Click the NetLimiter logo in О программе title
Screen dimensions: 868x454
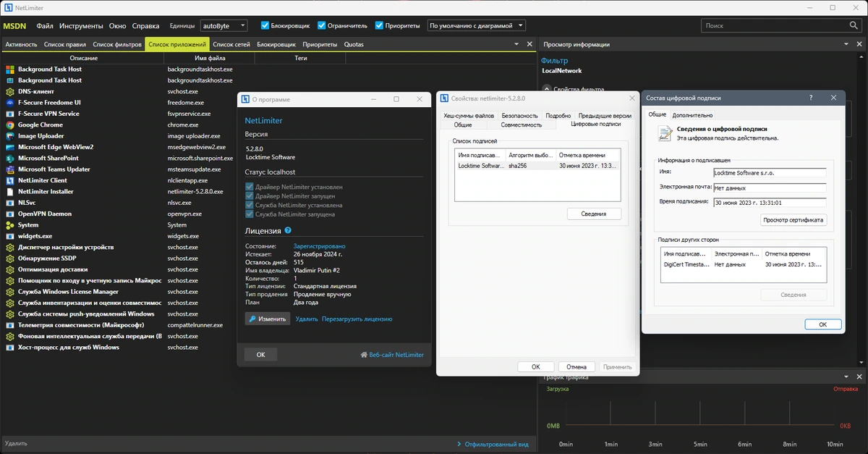245,99
